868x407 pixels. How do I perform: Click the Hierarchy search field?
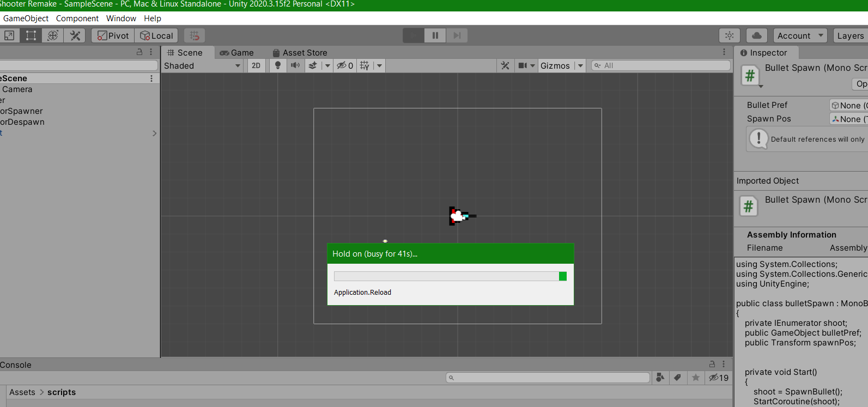tap(78, 65)
